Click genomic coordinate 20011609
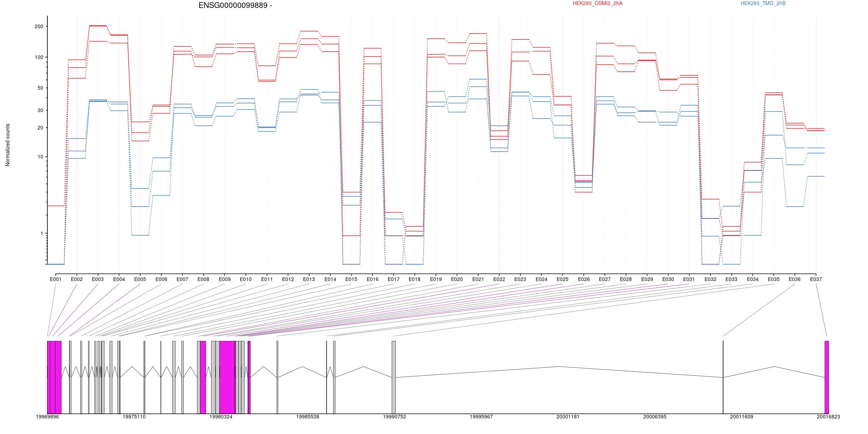The width and height of the screenshot is (868, 434). pyautogui.click(x=741, y=417)
